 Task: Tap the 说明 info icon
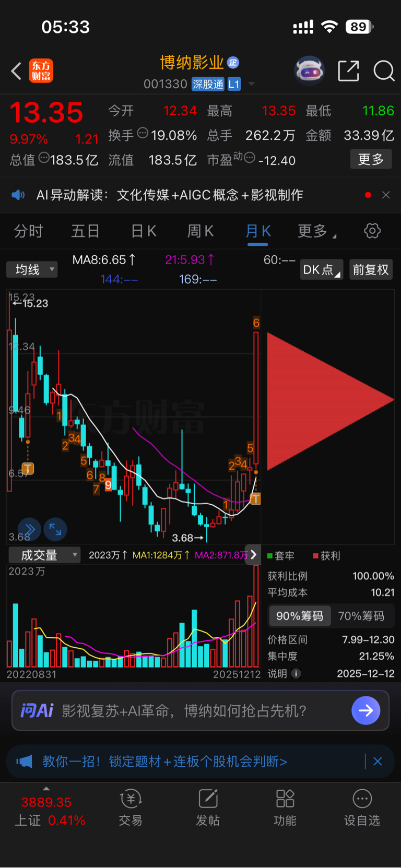pos(296,673)
